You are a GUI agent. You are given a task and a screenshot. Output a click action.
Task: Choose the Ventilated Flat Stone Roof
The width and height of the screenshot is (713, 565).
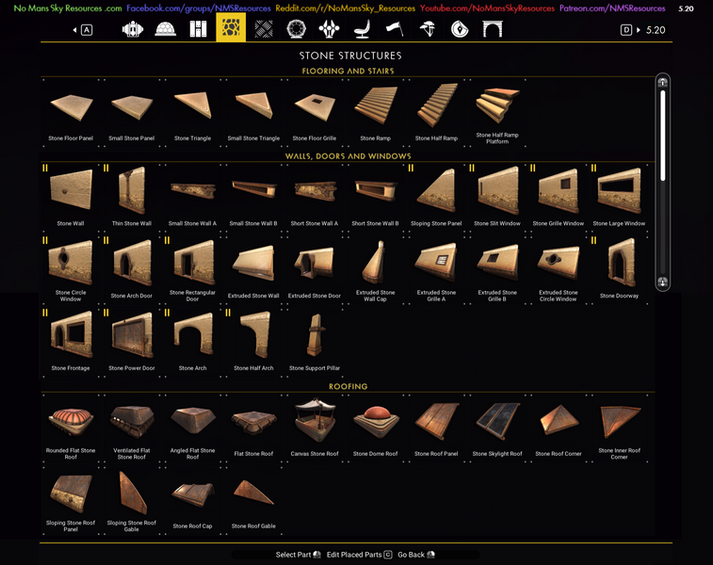pyautogui.click(x=132, y=428)
